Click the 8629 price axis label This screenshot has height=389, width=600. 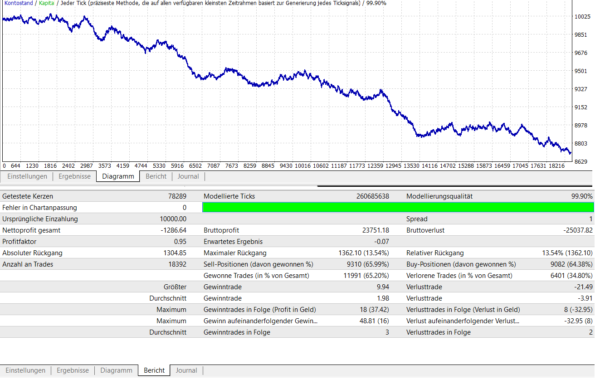point(581,161)
